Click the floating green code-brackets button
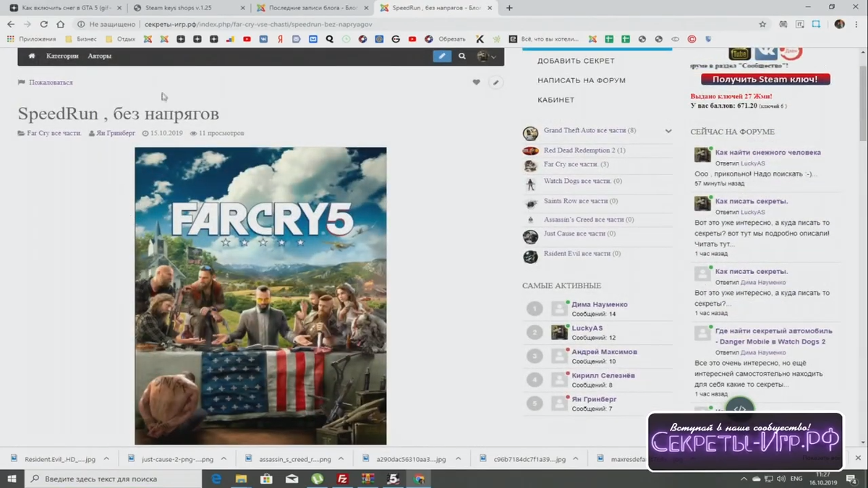The width and height of the screenshot is (868, 488). 740,407
